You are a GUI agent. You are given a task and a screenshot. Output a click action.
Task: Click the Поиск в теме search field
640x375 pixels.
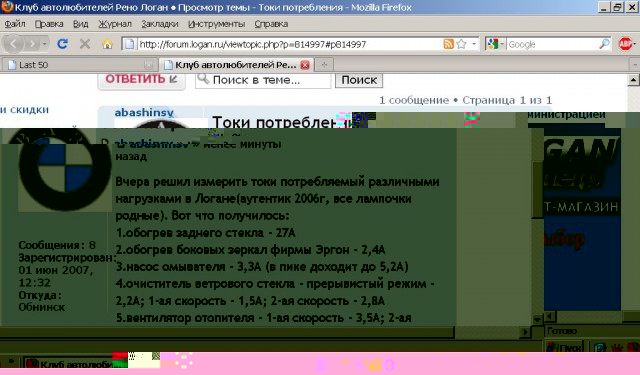point(263,80)
